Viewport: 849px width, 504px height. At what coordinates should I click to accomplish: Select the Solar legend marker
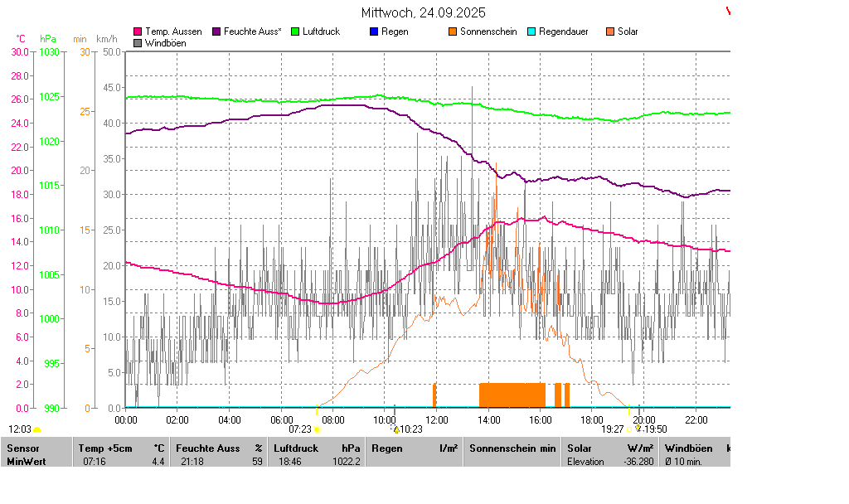point(610,31)
